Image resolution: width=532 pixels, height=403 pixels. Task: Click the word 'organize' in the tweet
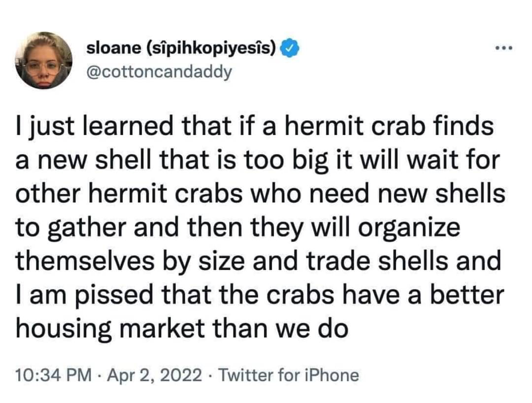[409, 229]
